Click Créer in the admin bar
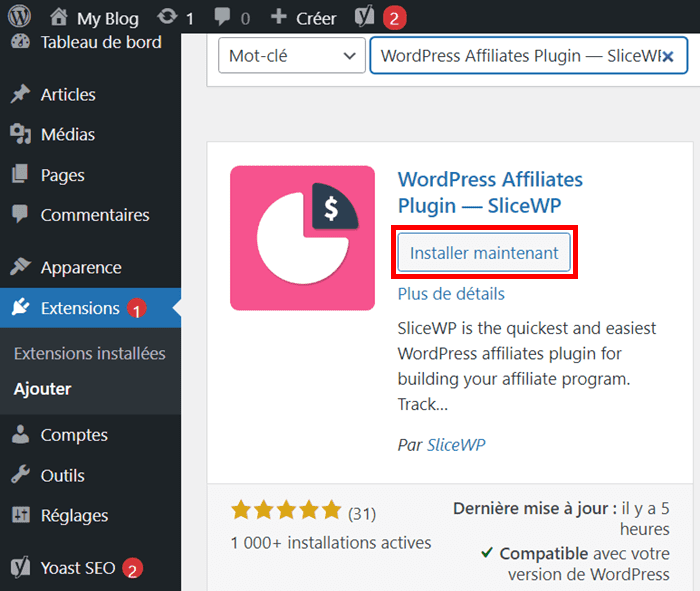Screen dimensions: 700x591 [316, 18]
